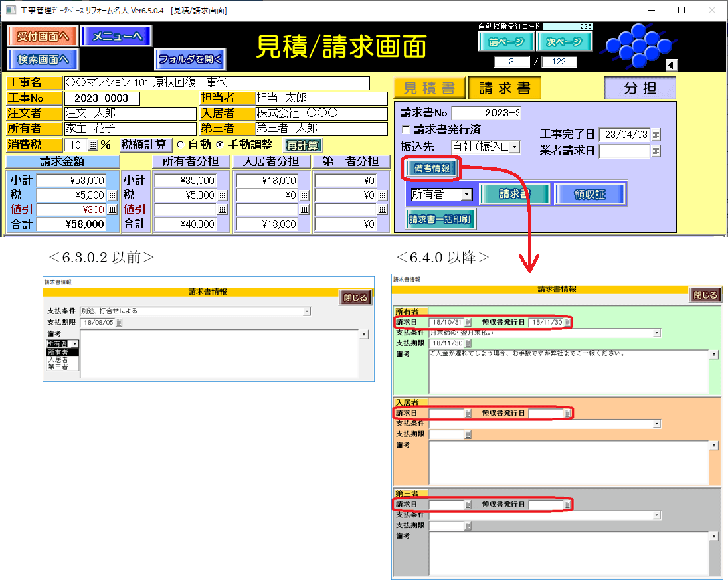The image size is (728, 583).
Task: Click calculator icon in 入居者分担 tax row
Action: tap(304, 195)
